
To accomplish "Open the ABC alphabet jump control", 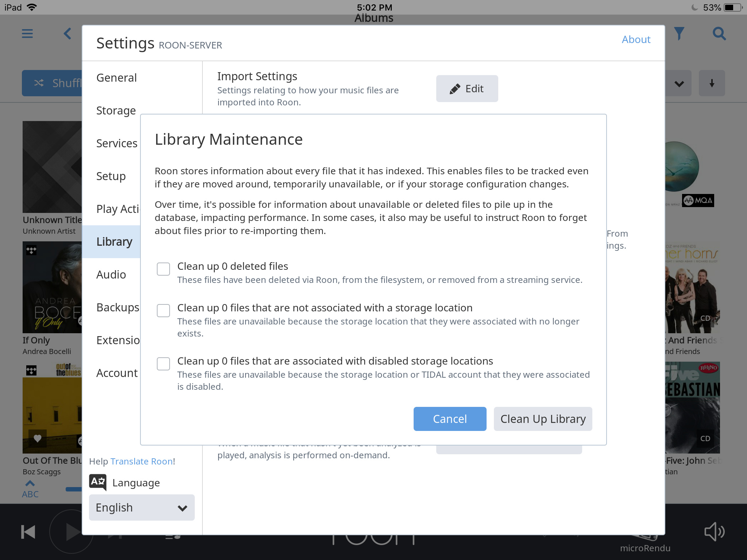I will pyautogui.click(x=30, y=489).
